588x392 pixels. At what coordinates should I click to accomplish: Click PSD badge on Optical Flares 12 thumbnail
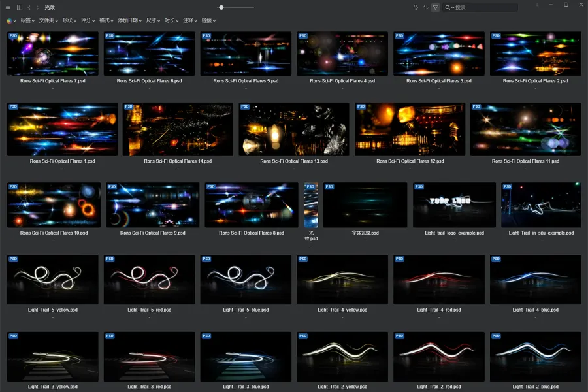point(361,106)
